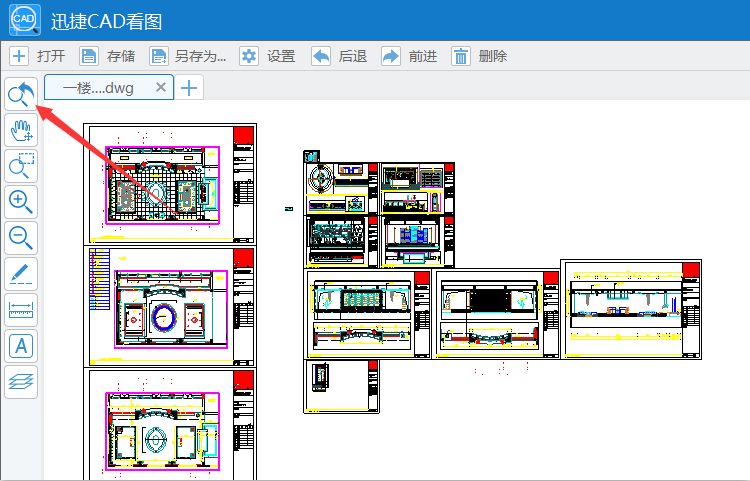The image size is (750, 481).
Task: Choose the ruler measure tool
Action: click(21, 310)
